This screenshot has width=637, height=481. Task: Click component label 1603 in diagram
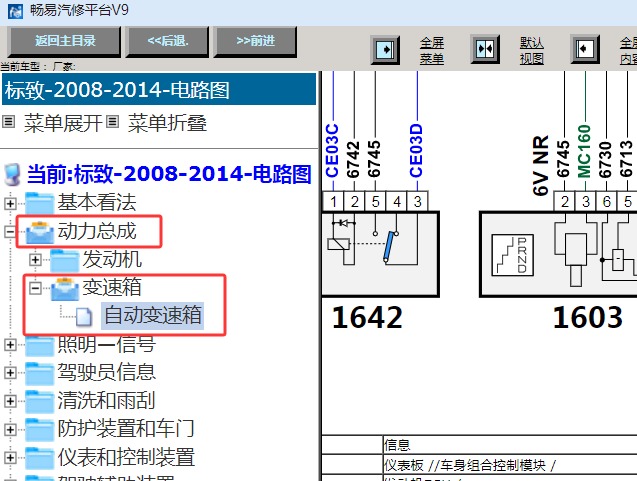pyautogui.click(x=588, y=317)
